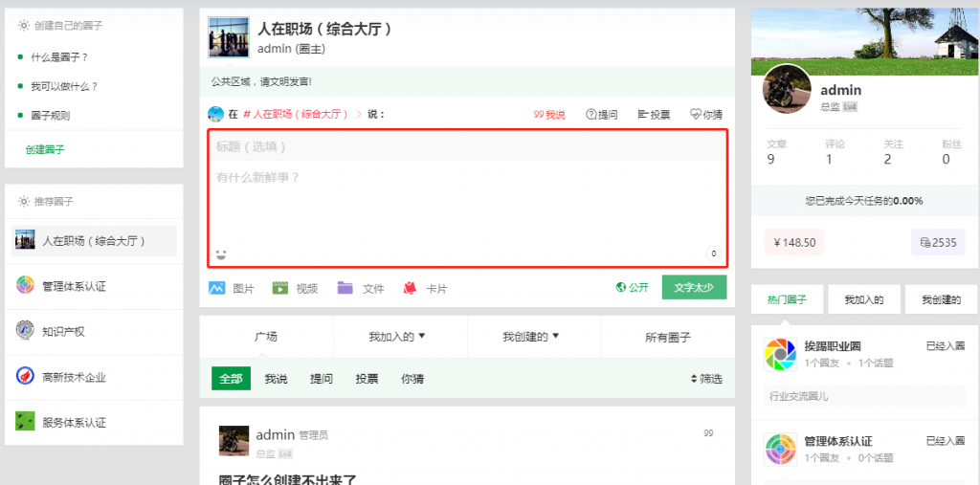Click the 视频 video upload icon
The width and height of the screenshot is (980, 485).
pyautogui.click(x=280, y=288)
